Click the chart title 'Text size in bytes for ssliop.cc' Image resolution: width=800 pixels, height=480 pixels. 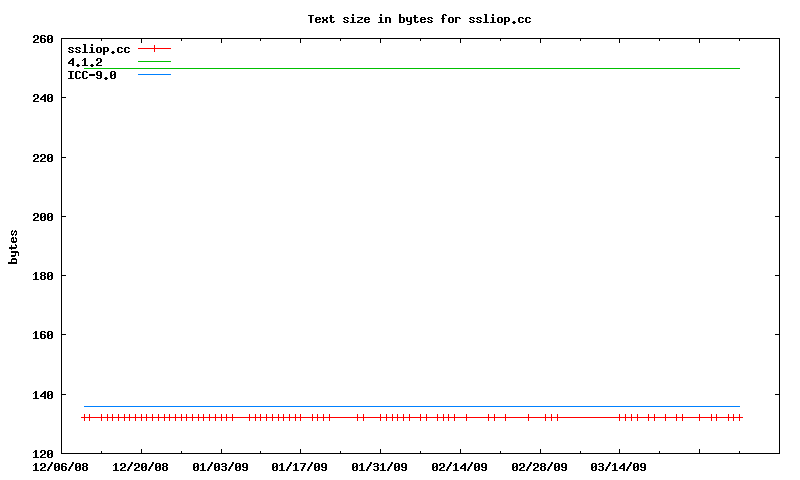[x=419, y=19]
